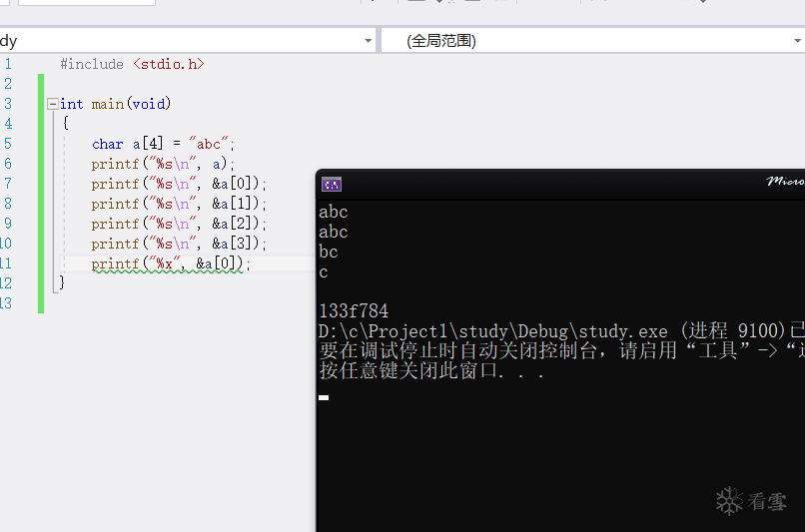Click inside the 全局范围 scope field text
Viewport: 805px width, 532px height.
pos(441,41)
